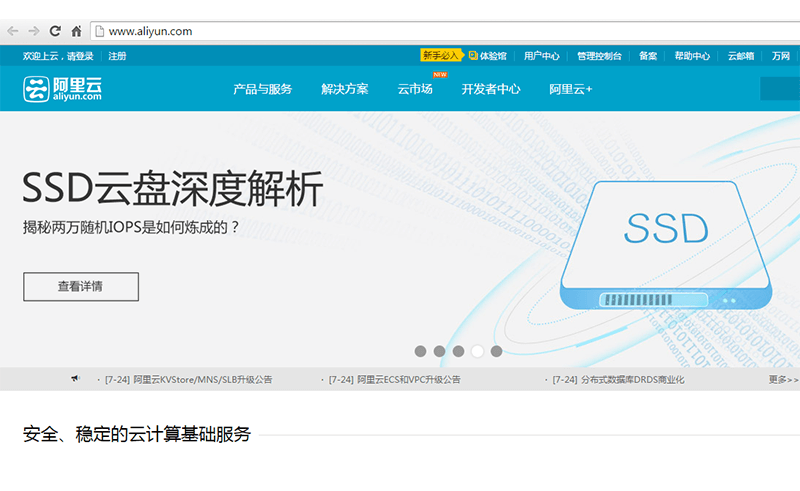Select the third carousel dot

(458, 351)
